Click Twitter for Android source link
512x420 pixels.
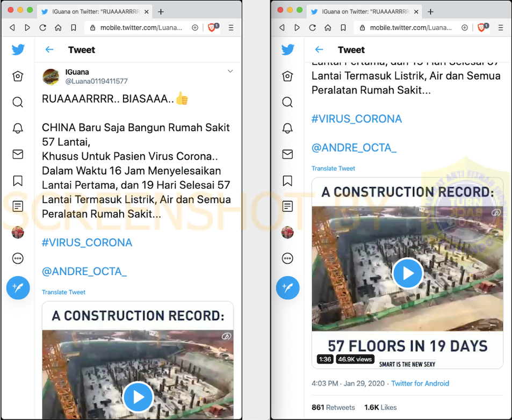tap(420, 383)
